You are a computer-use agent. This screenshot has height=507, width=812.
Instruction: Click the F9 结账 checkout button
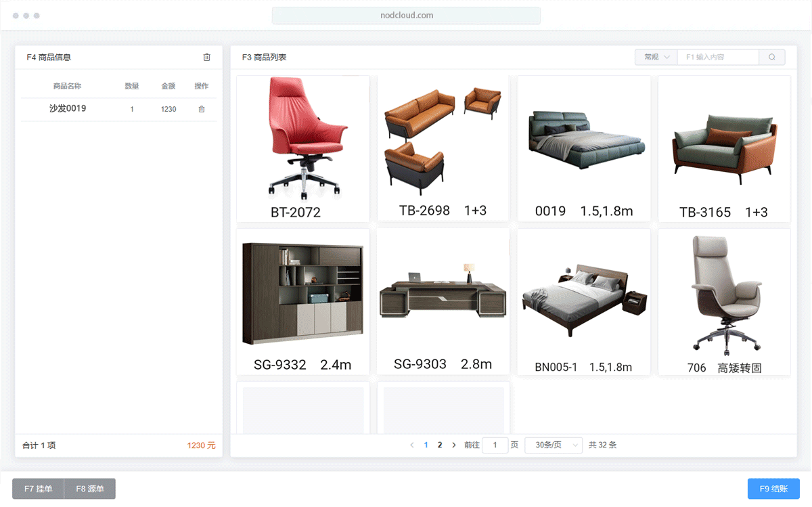click(x=773, y=489)
